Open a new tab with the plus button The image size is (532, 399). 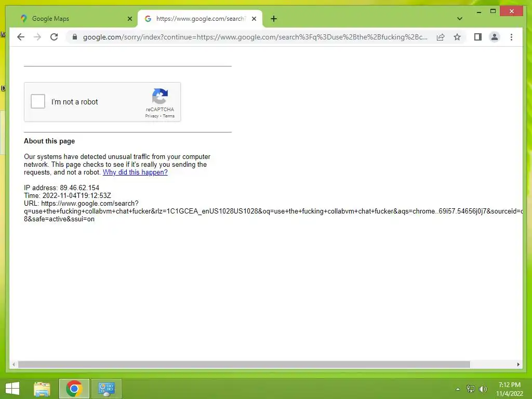point(274,19)
